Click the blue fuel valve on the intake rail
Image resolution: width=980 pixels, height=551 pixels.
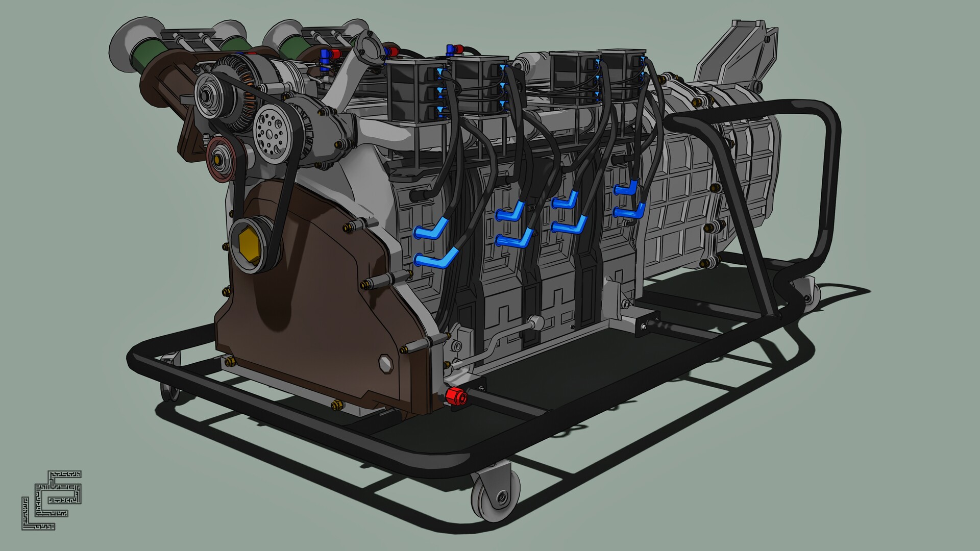(x=324, y=54)
